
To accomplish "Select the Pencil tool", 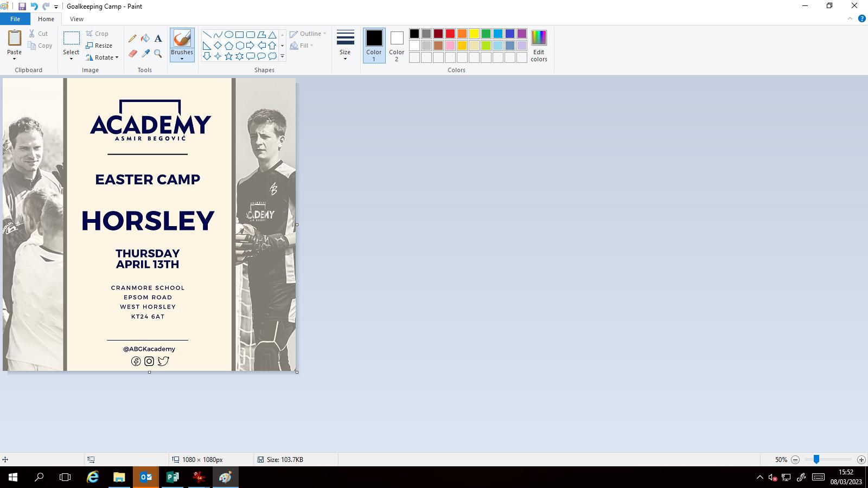I will (x=132, y=38).
